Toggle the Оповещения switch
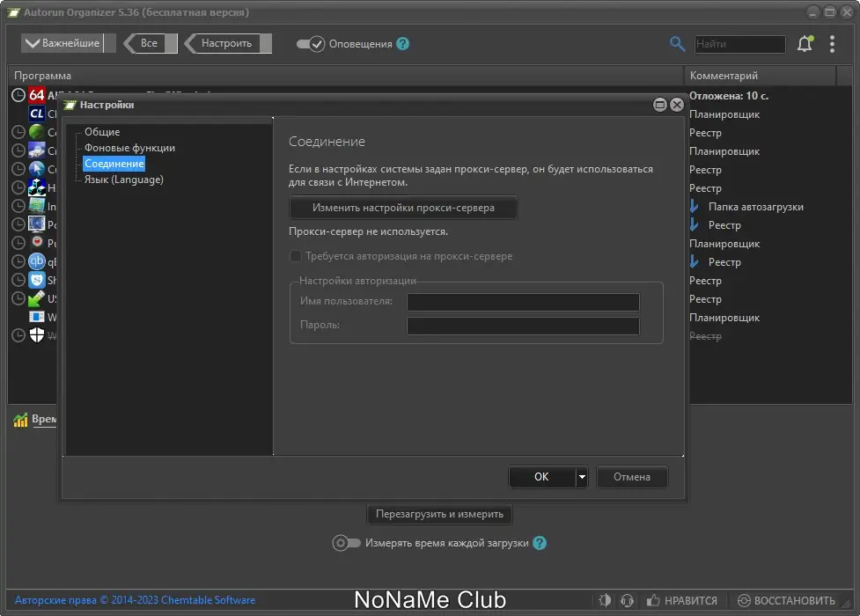Image resolution: width=860 pixels, height=616 pixels. (x=311, y=44)
